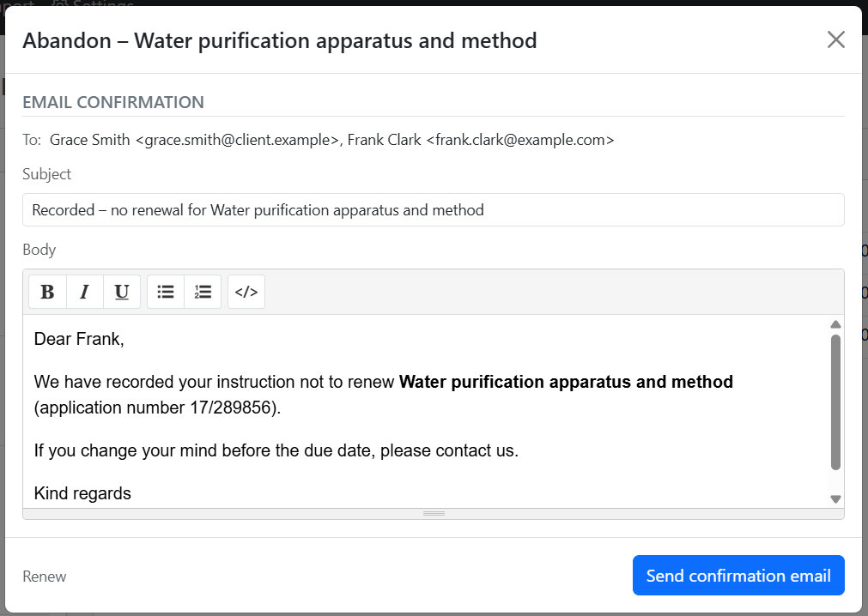This screenshot has width=868, height=616.
Task: Insert a numbered list in body
Action: 203,292
